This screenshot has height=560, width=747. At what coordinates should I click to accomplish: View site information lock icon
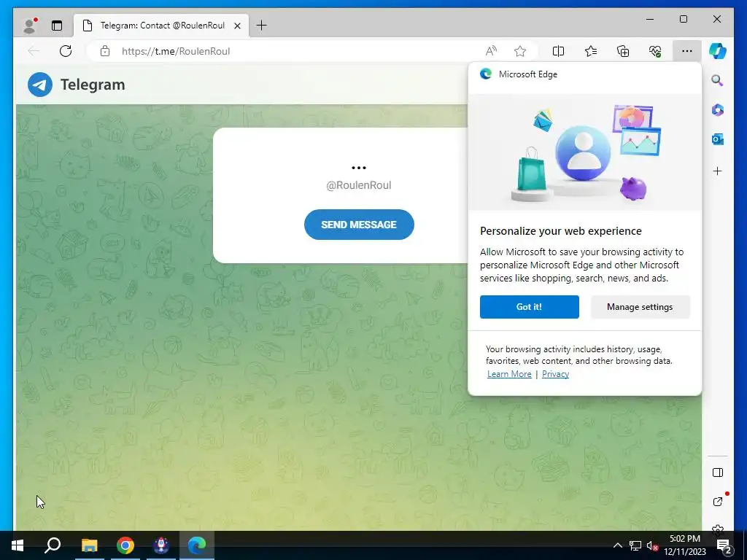(105, 51)
